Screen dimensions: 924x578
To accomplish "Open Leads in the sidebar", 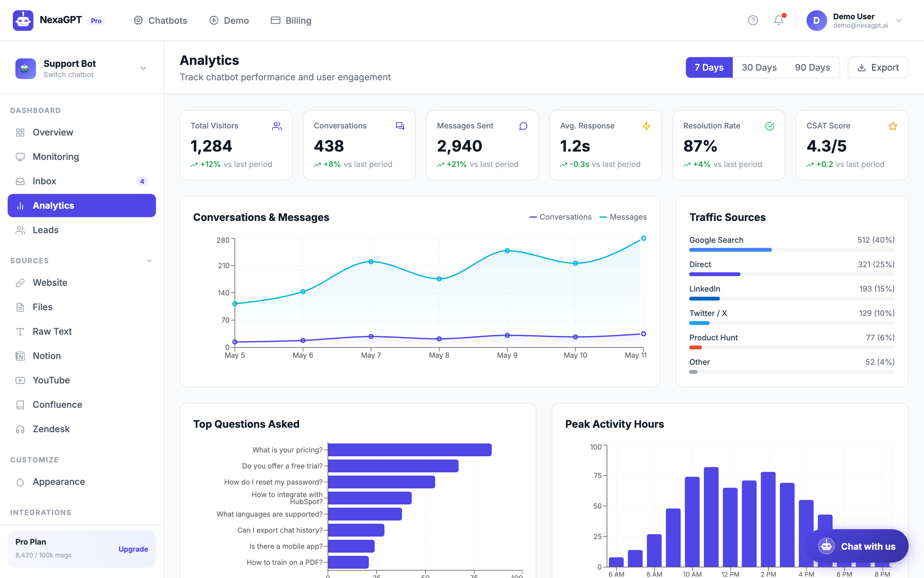I will [x=82, y=230].
